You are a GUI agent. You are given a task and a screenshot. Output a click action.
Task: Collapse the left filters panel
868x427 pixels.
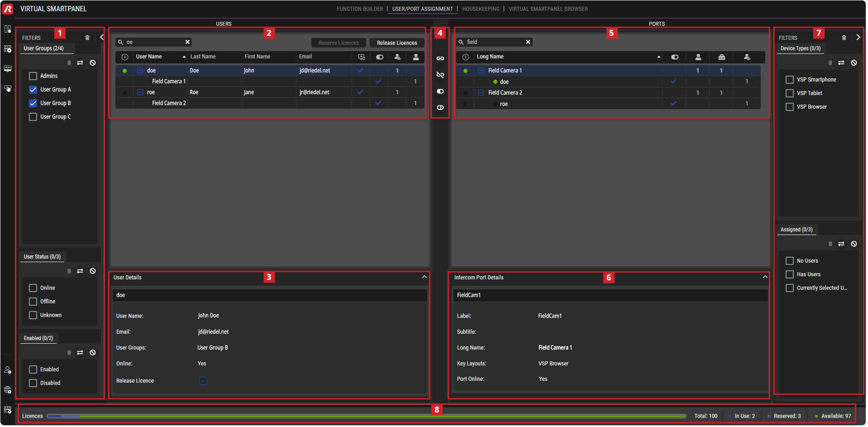102,38
